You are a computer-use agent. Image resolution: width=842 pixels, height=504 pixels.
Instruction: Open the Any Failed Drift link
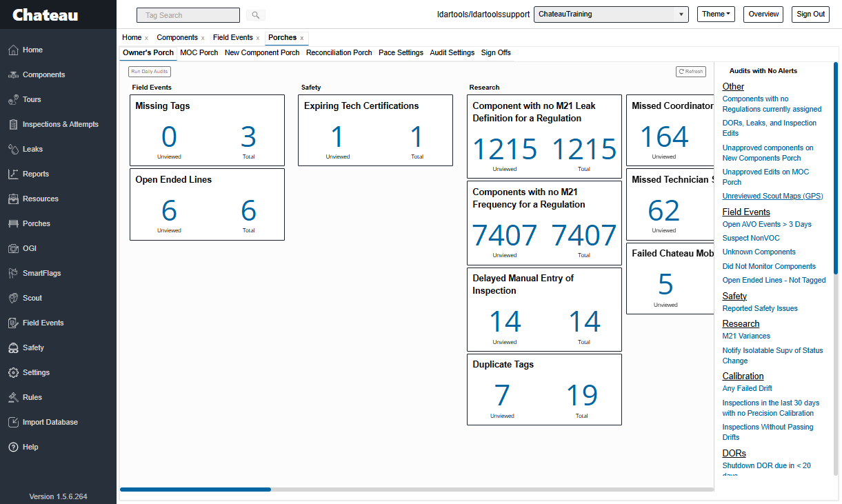tap(747, 388)
